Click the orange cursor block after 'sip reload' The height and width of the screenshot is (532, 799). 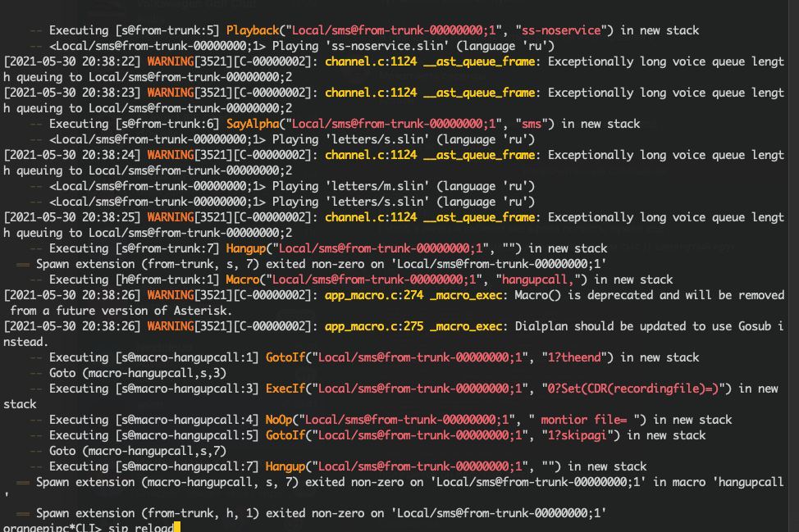[x=177, y=527]
